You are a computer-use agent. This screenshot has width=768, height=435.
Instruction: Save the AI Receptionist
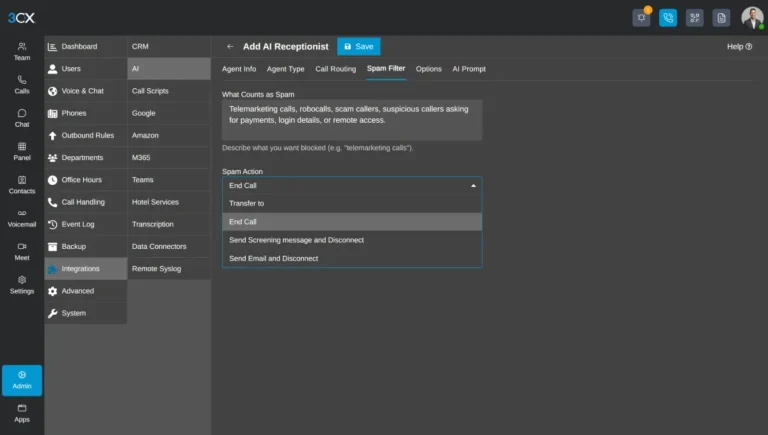pyautogui.click(x=359, y=47)
